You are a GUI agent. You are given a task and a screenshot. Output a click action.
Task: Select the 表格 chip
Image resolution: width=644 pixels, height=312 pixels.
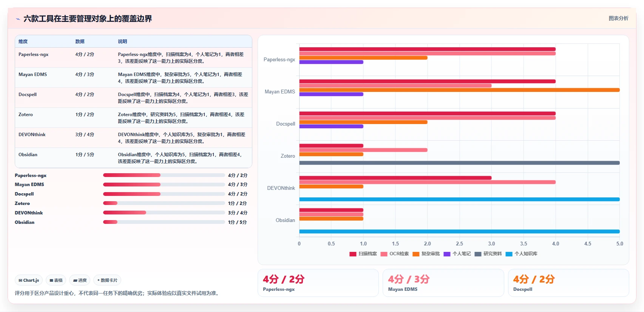[56, 280]
